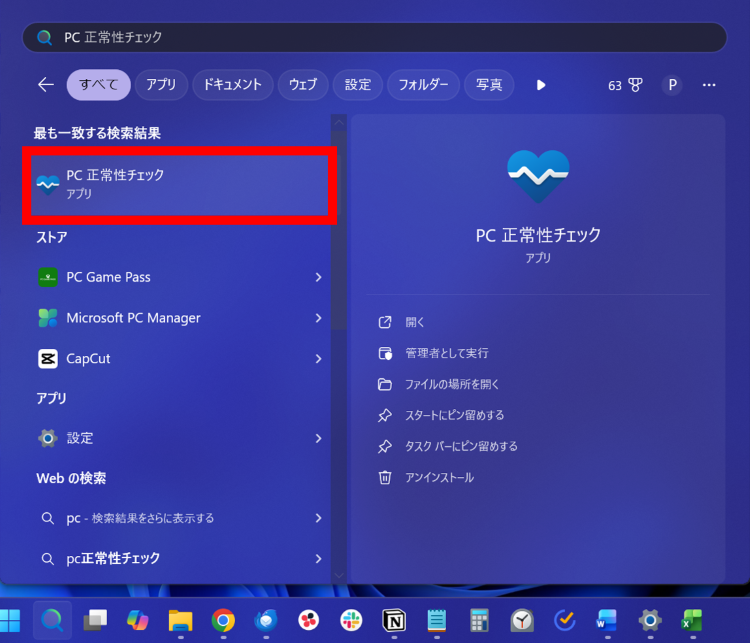Open Settings gear from the taskbar
This screenshot has height=643, width=750.
[x=650, y=621]
